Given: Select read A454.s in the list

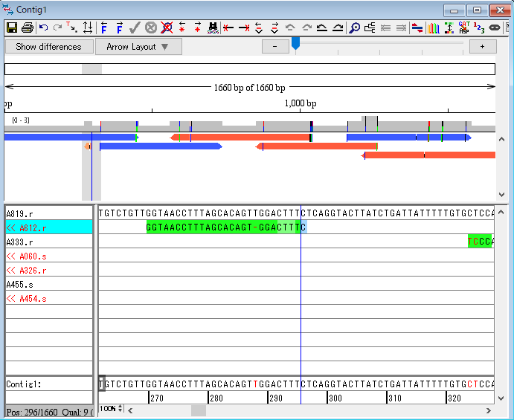Looking at the screenshot, I should (x=49, y=298).
